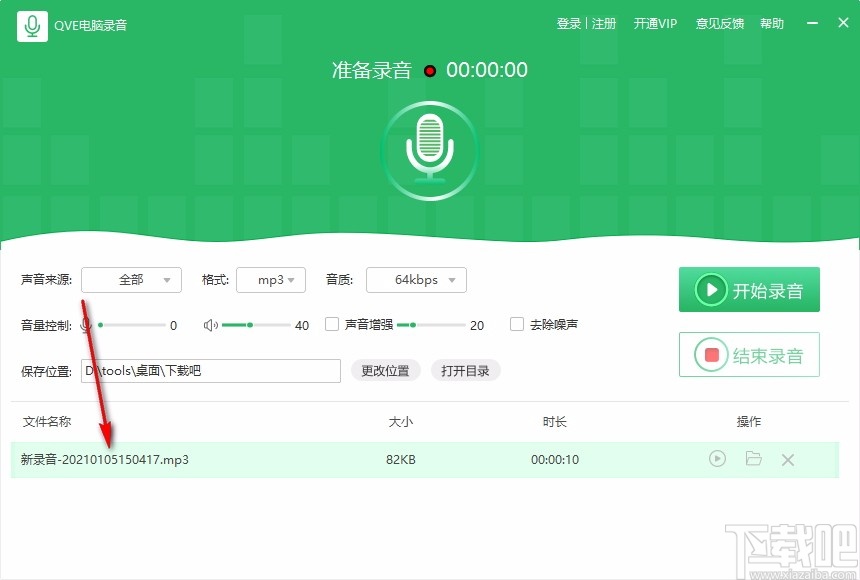This screenshot has height=580, width=860.
Task: Click the red recording indicator dot
Action: (x=430, y=71)
